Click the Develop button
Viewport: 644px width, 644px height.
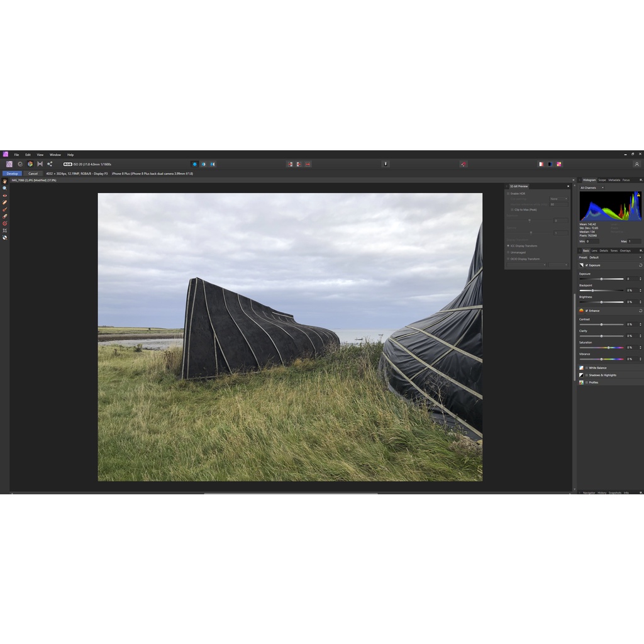(13, 174)
